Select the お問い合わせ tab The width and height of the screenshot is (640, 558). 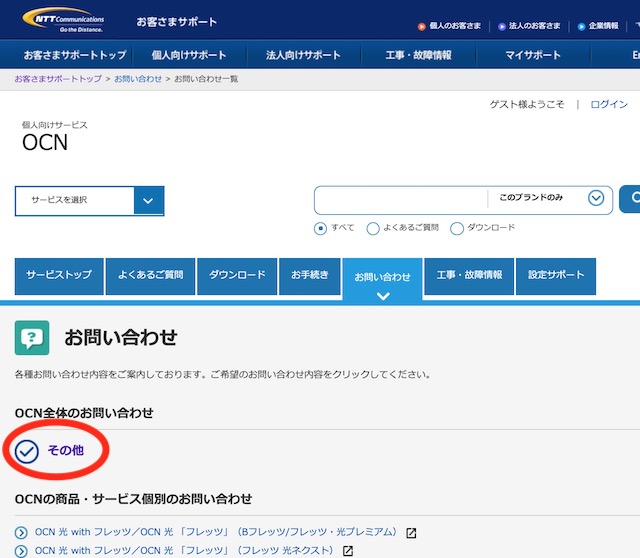coord(382,280)
